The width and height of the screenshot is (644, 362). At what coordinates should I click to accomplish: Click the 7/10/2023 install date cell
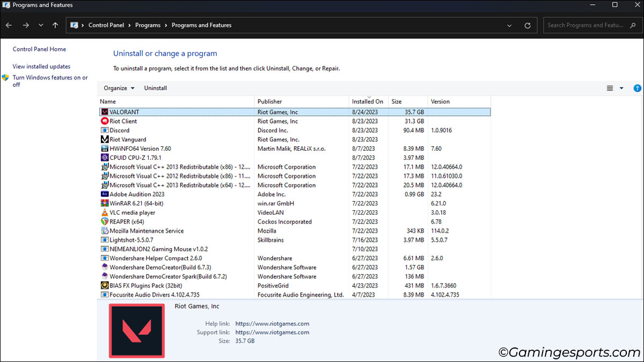click(365, 249)
